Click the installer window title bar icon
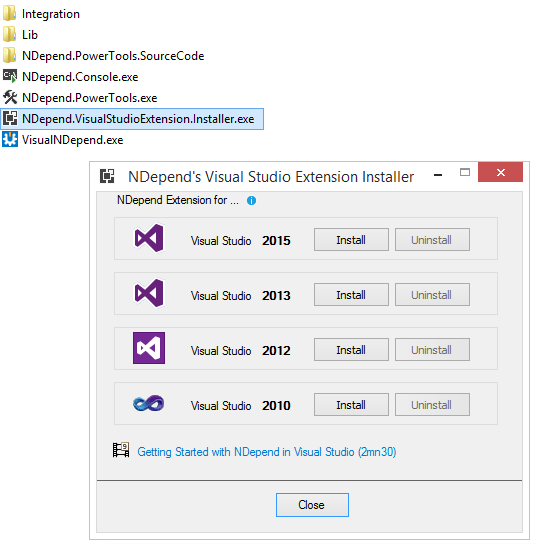Image resolution: width=538 pixels, height=550 pixels. [x=107, y=176]
